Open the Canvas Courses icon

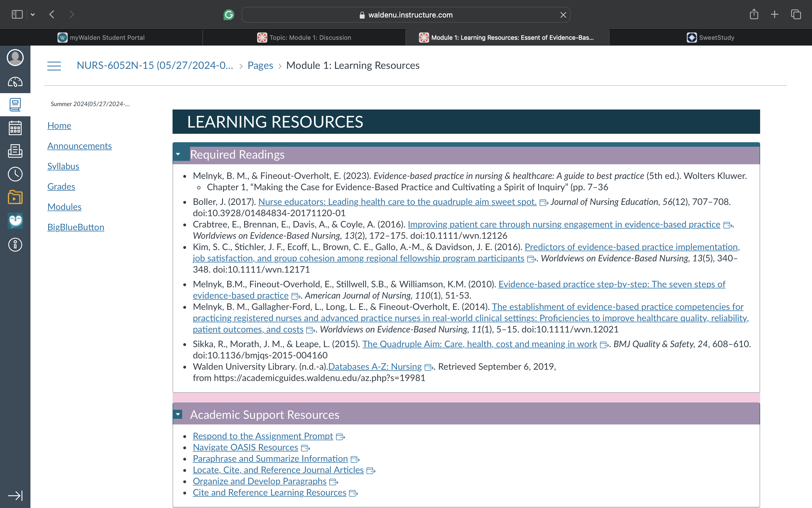(x=15, y=105)
